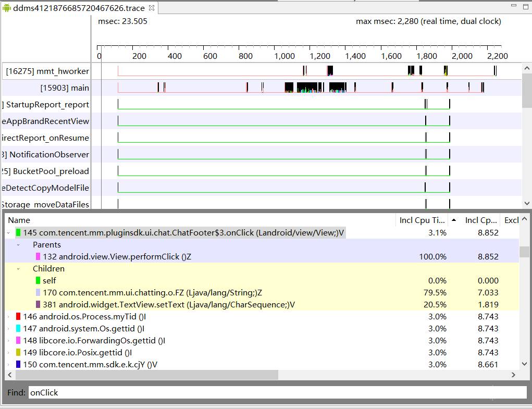This screenshot has height=409, width=532.
Task: Collapse method 145 ChatFooter$3.onClick row
Action: coord(8,233)
